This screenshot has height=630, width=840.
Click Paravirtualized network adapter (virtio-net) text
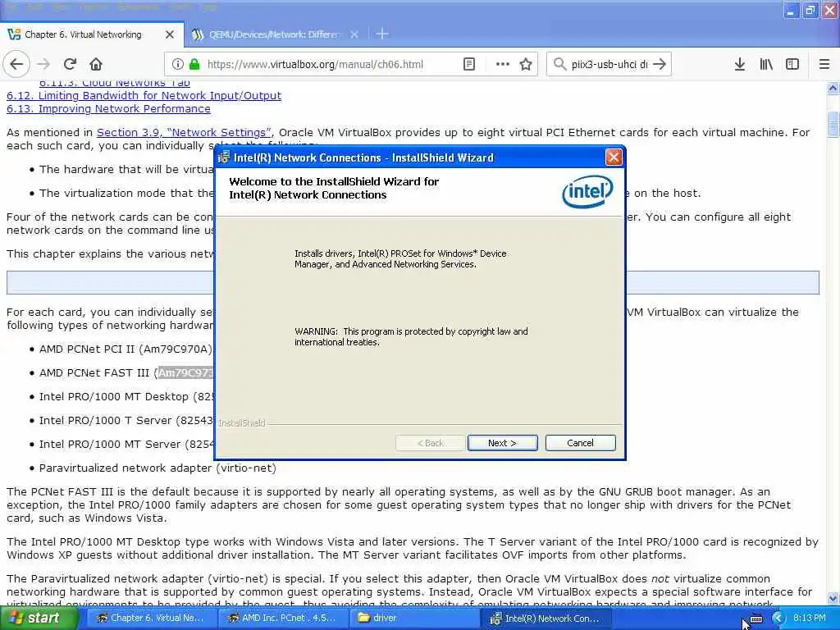pos(157,468)
